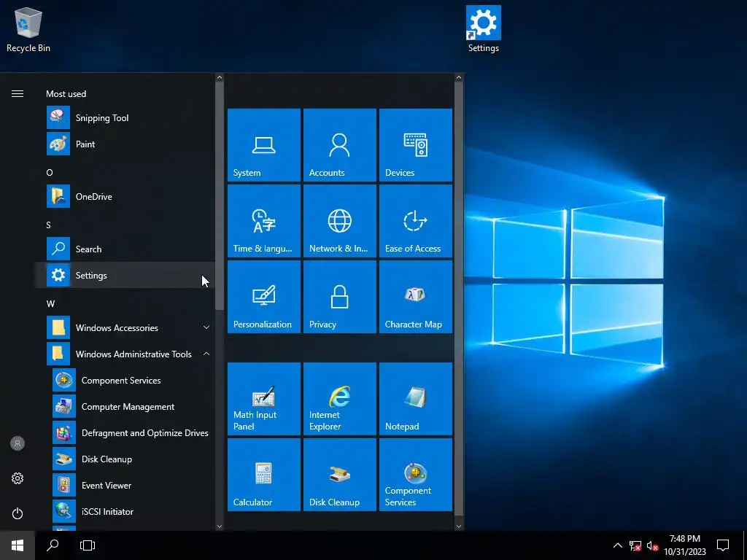This screenshot has width=747, height=560.
Task: Jump to the letter S section header
Action: tap(49, 225)
